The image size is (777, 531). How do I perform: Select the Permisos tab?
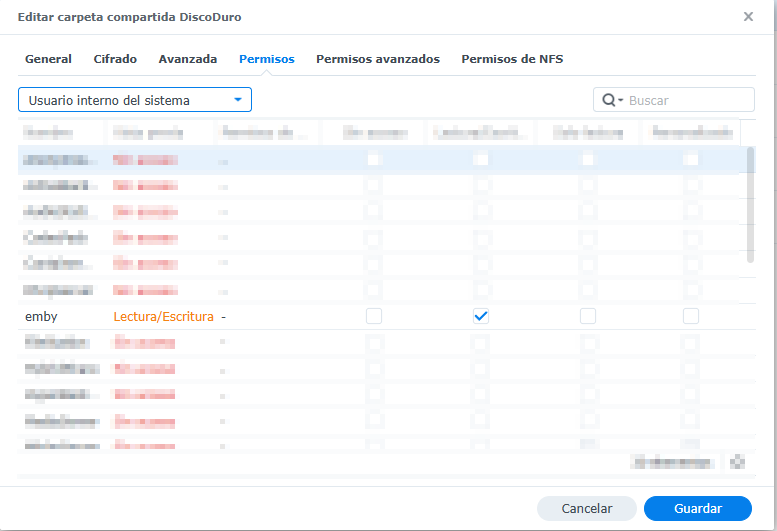(x=267, y=59)
